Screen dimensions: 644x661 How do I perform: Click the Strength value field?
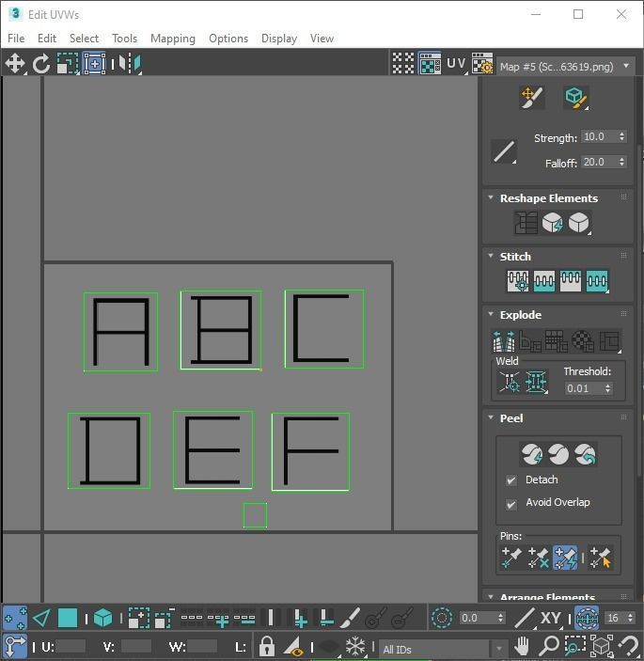(599, 136)
